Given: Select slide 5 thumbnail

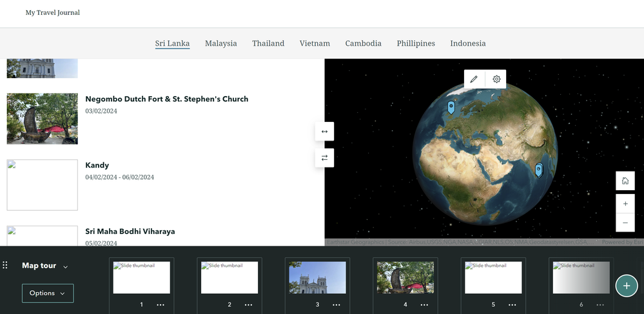Looking at the screenshot, I should click(x=493, y=277).
